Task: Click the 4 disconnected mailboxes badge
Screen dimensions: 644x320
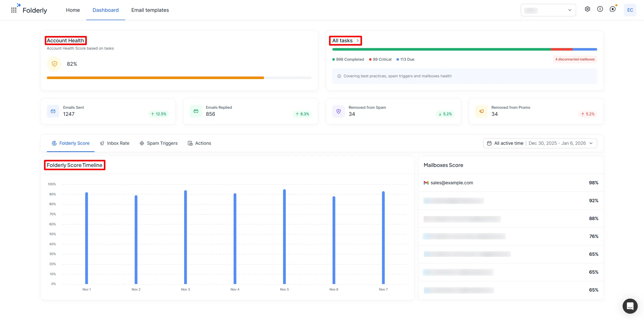Action: (x=575, y=59)
